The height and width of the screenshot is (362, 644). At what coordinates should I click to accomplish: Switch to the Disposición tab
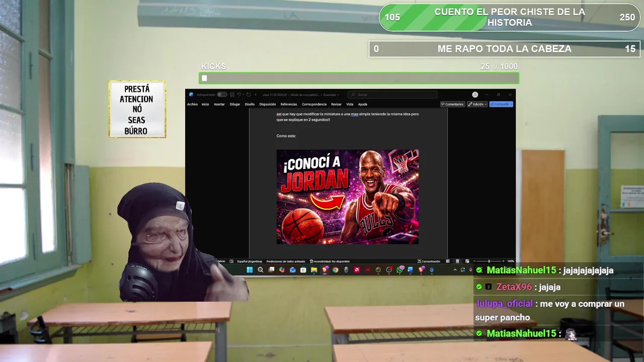click(x=268, y=104)
